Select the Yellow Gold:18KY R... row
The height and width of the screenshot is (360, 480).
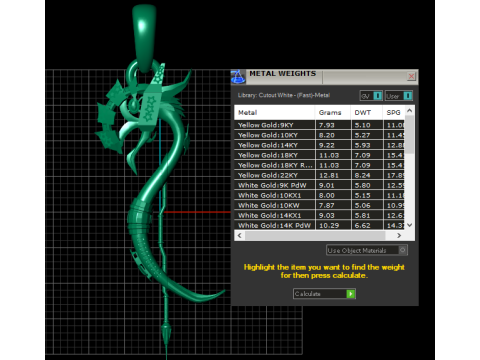[x=320, y=165]
